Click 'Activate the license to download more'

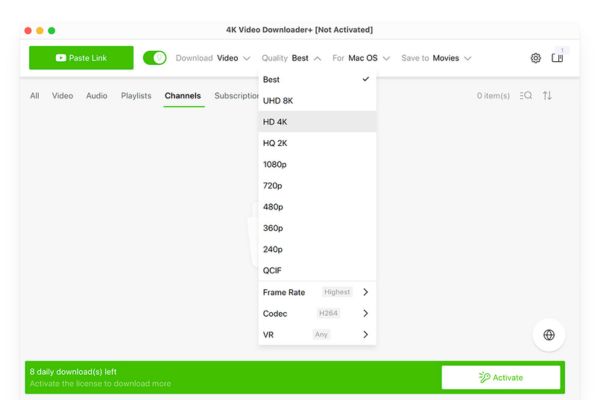100,384
